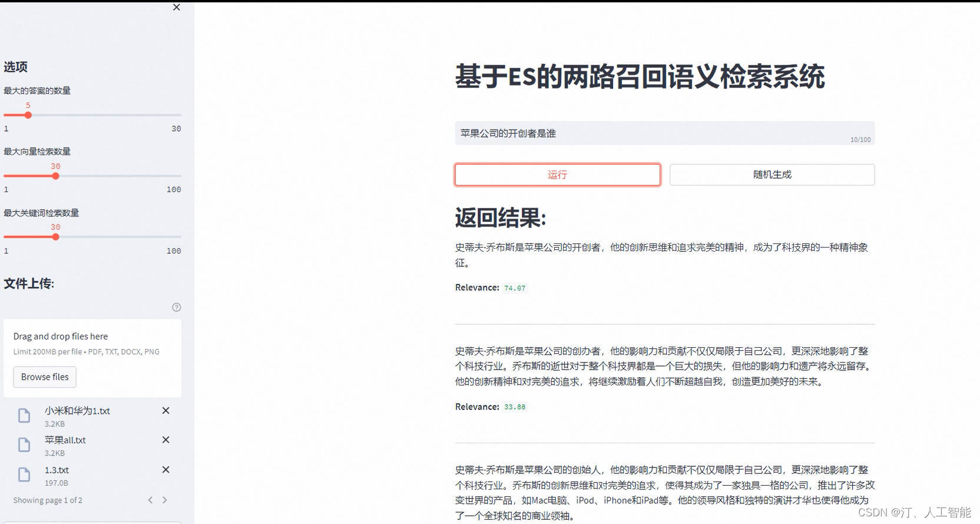Click the 最大关键词检索数量 label
The height and width of the screenshot is (524, 980).
[41, 213]
